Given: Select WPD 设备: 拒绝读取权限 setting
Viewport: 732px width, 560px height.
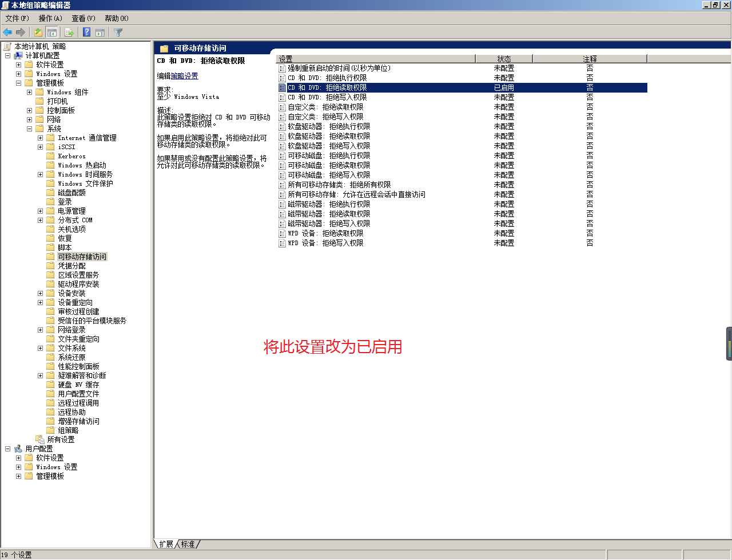Looking at the screenshot, I should tap(325, 233).
